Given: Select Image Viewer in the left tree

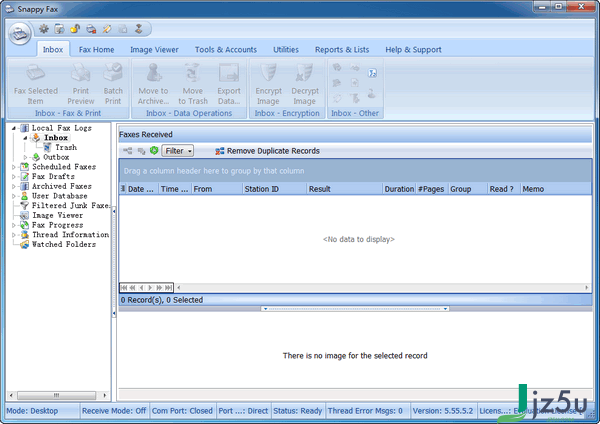Looking at the screenshot, I should coord(57,215).
